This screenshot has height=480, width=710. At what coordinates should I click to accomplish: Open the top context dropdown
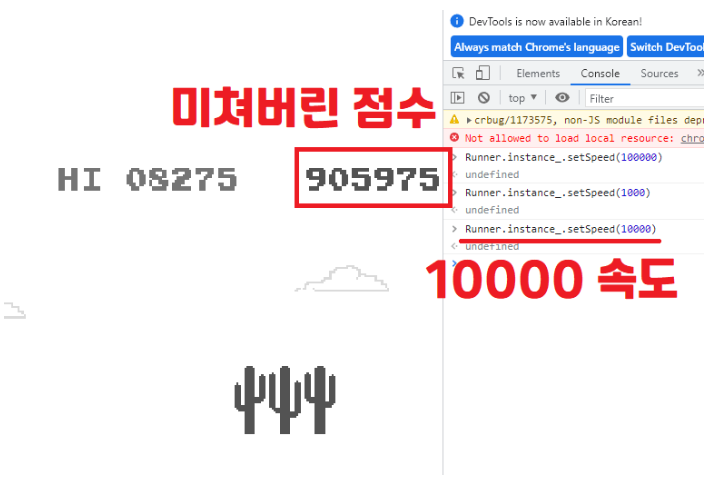click(522, 98)
